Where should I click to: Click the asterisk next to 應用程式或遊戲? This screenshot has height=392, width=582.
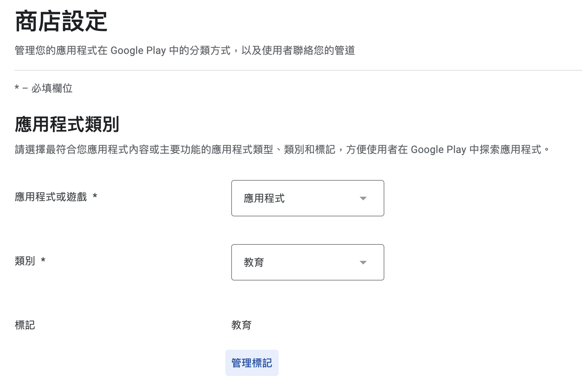[95, 197]
